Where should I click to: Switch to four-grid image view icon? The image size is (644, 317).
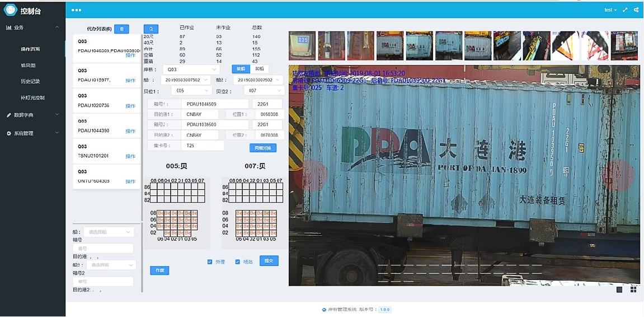[x=633, y=290]
